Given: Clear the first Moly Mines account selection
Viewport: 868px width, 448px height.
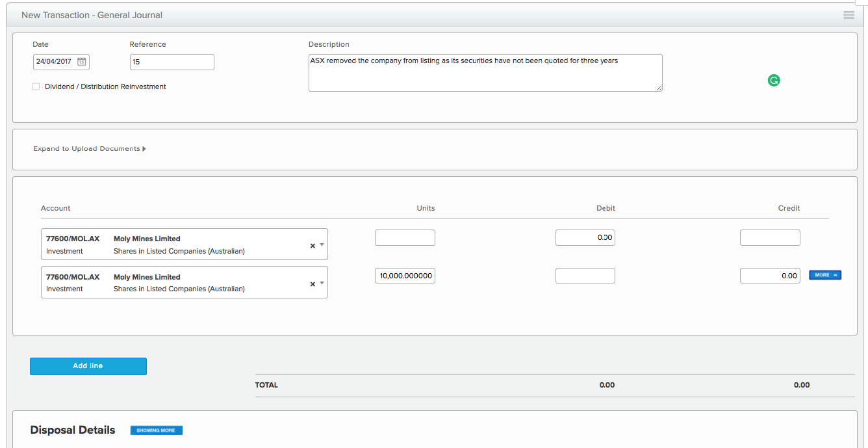Looking at the screenshot, I should [x=313, y=246].
